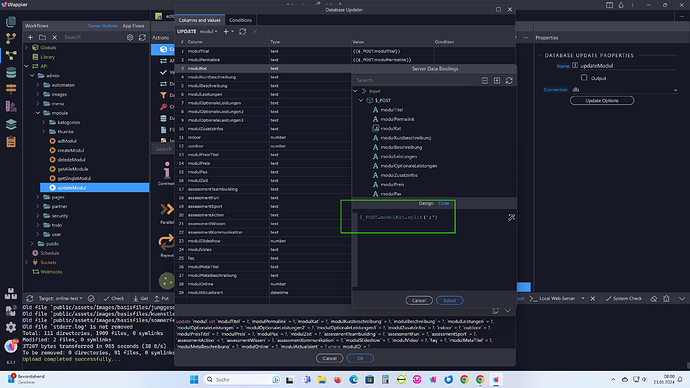Collapse the API tree node
The width and height of the screenshot is (690, 388).
tap(26, 66)
